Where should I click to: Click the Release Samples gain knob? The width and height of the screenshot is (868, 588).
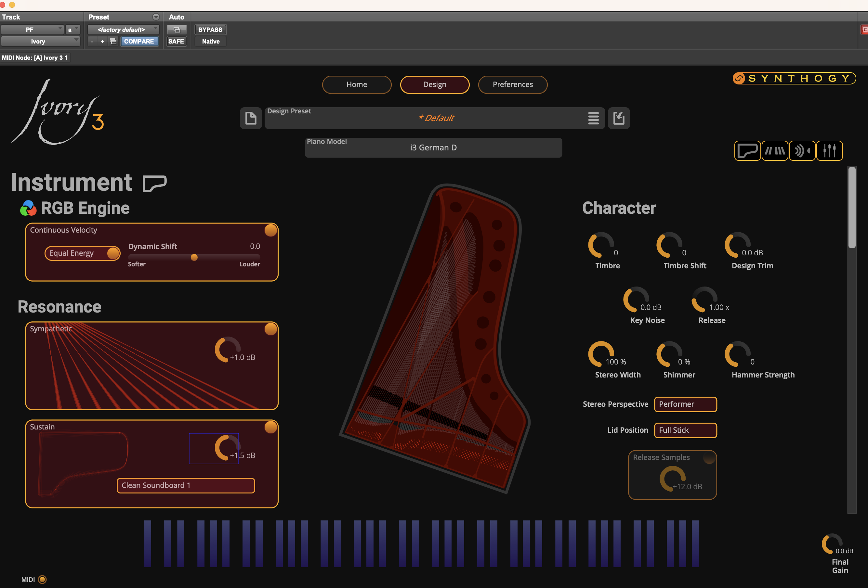coord(672,479)
